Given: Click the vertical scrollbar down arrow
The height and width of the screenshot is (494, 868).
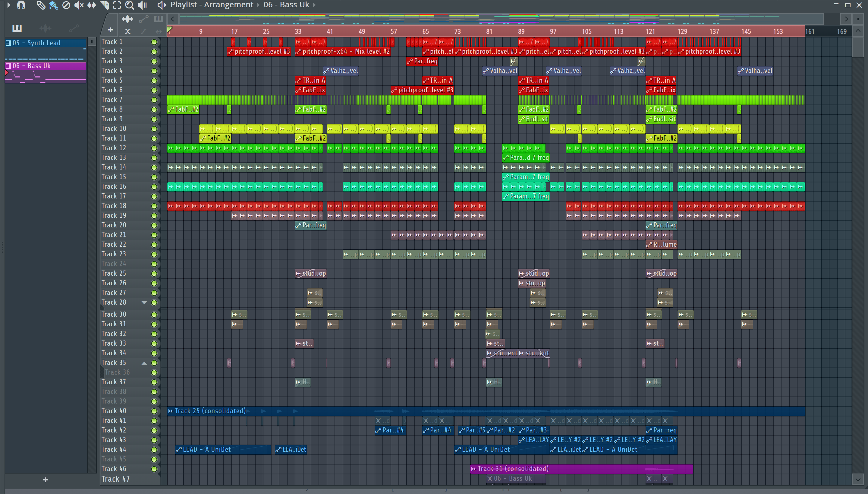Looking at the screenshot, I should point(857,480).
